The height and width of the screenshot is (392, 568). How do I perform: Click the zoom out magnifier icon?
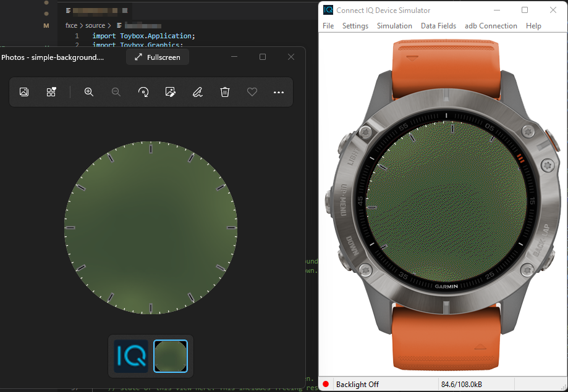116,92
